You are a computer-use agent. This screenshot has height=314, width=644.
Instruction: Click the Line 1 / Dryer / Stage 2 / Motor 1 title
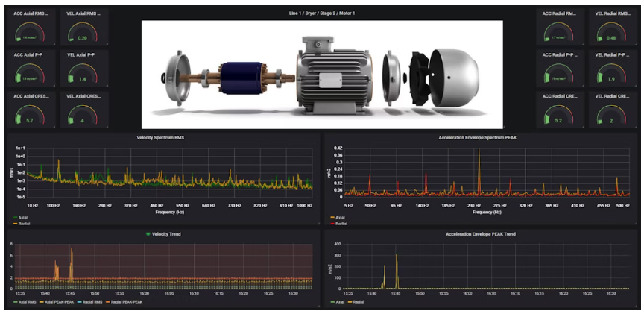[322, 13]
